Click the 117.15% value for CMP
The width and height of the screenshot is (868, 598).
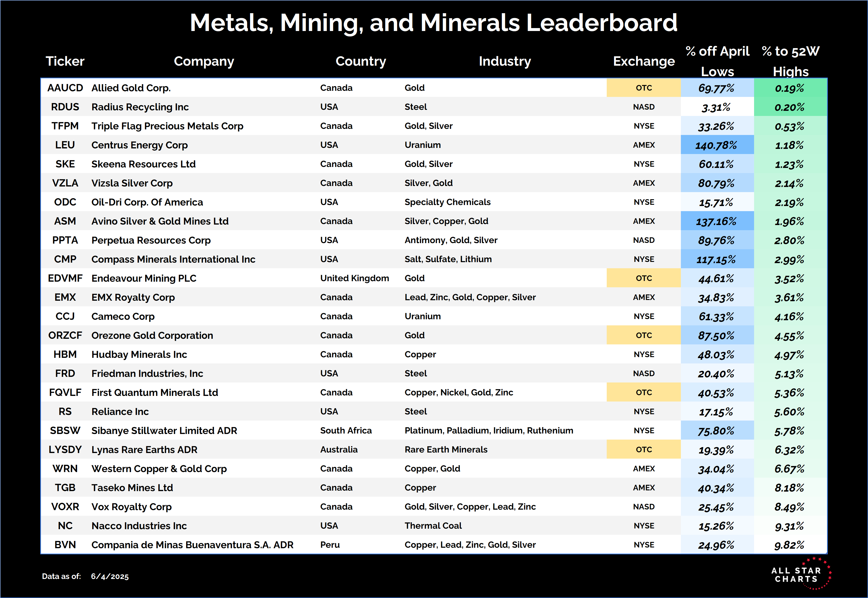pos(717,259)
